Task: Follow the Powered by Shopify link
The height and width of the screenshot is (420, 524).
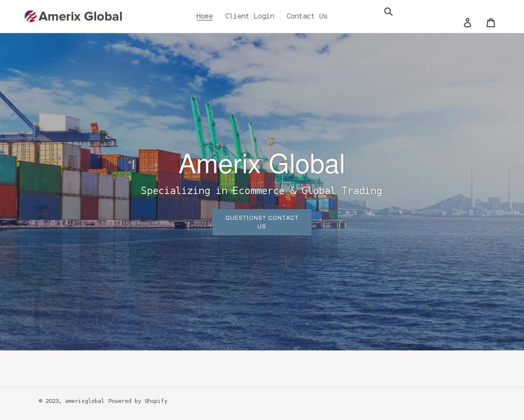Action: coord(138,401)
